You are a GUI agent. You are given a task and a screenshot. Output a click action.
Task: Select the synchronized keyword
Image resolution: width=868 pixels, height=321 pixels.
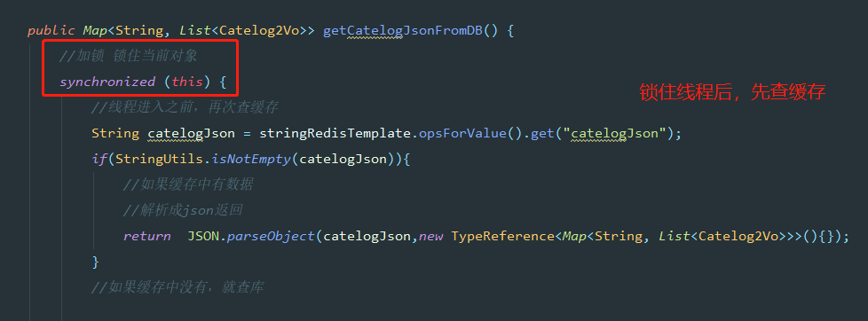click(x=107, y=82)
